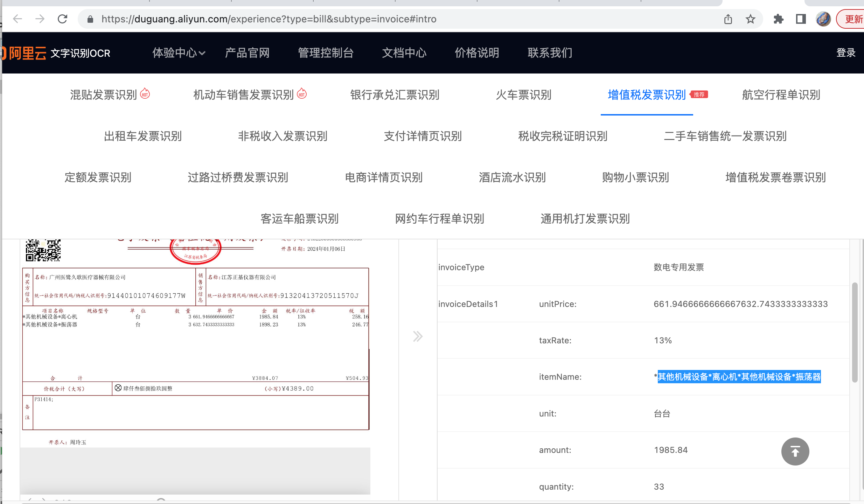Expand the 体验中心 dropdown menu
Viewport: 864px width, 504px height.
coord(179,53)
